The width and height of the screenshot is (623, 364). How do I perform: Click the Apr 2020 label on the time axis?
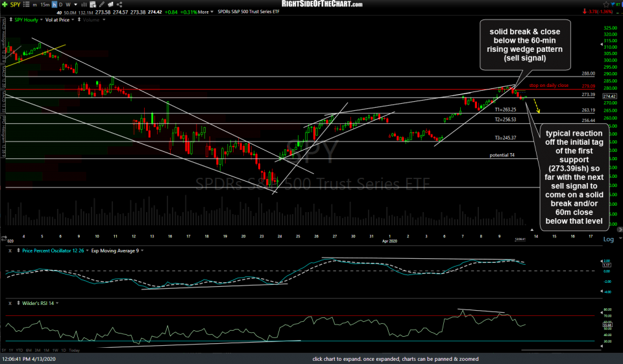(x=389, y=241)
